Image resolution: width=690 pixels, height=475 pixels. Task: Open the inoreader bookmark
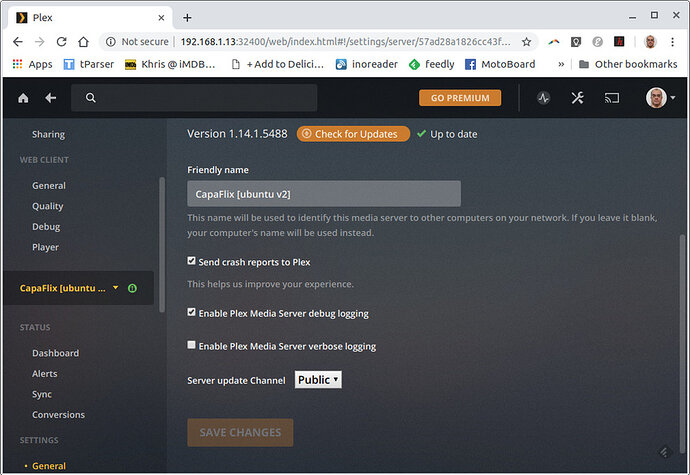(367, 64)
